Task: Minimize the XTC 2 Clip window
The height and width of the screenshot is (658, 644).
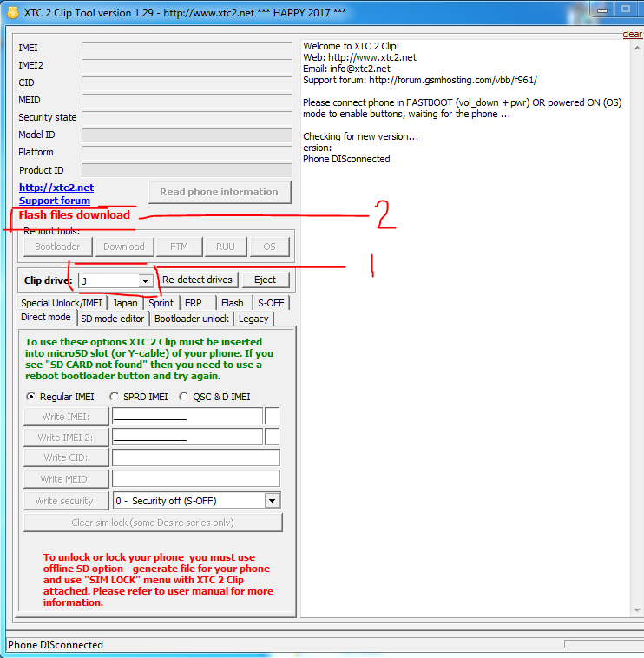Action: [602, 10]
